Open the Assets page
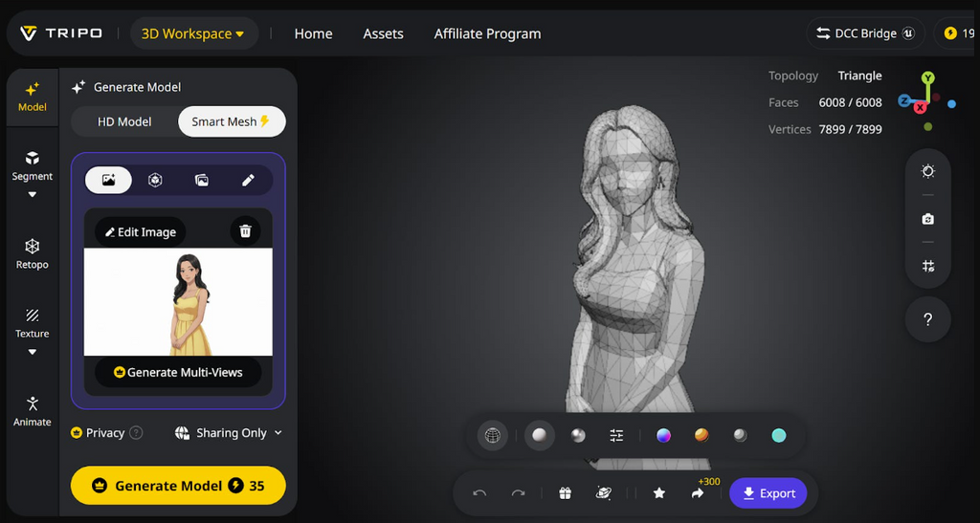This screenshot has width=980, height=523. [383, 33]
